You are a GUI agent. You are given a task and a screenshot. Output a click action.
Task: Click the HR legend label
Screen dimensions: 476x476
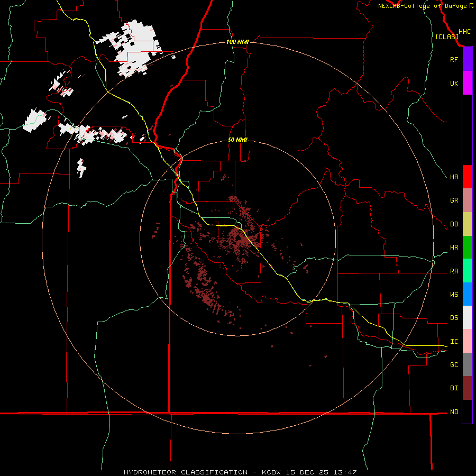(454, 248)
